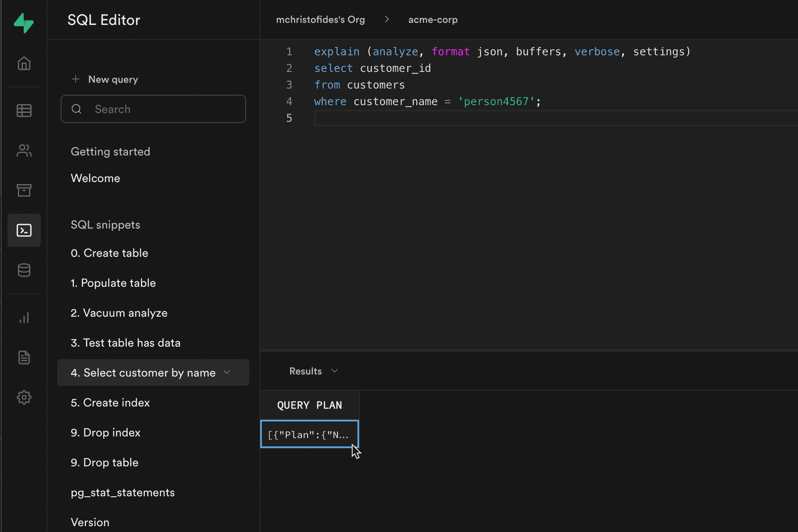
Task: Click the breadcrumb separator chevron
Action: [x=387, y=20]
